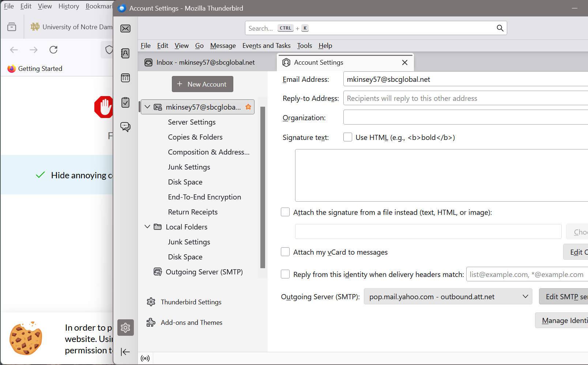The height and width of the screenshot is (365, 588).
Task: Open the Events and Tasks menu
Action: pos(266,46)
